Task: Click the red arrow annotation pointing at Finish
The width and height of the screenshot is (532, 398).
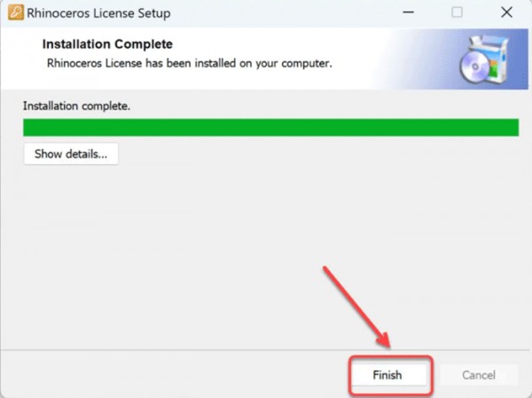Action: point(356,307)
